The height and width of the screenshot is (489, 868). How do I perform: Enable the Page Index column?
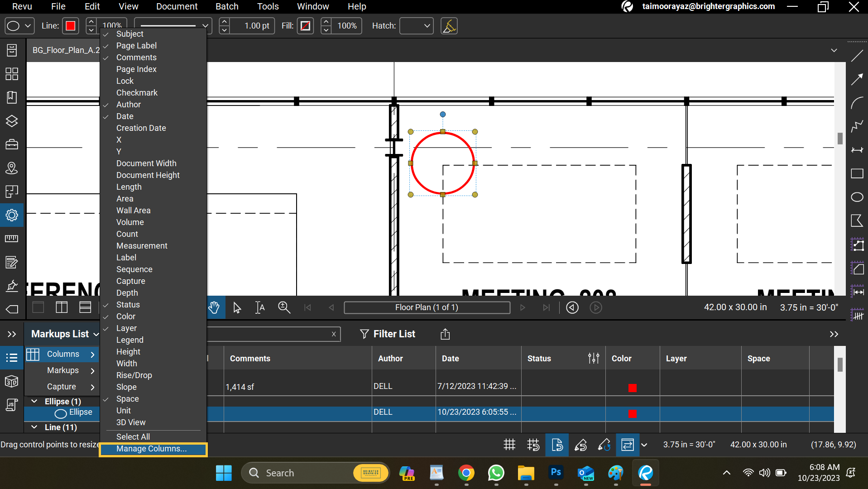pyautogui.click(x=136, y=69)
